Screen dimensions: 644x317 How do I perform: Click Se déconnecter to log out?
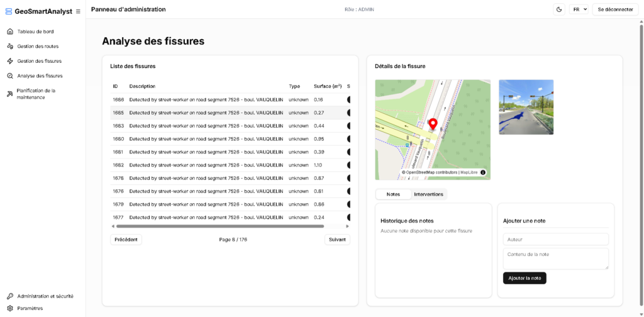click(615, 9)
